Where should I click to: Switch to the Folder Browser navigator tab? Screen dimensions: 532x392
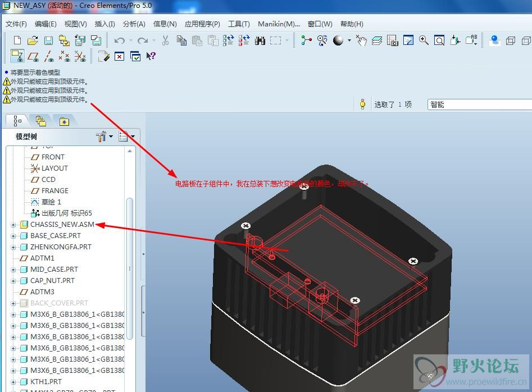[40, 121]
